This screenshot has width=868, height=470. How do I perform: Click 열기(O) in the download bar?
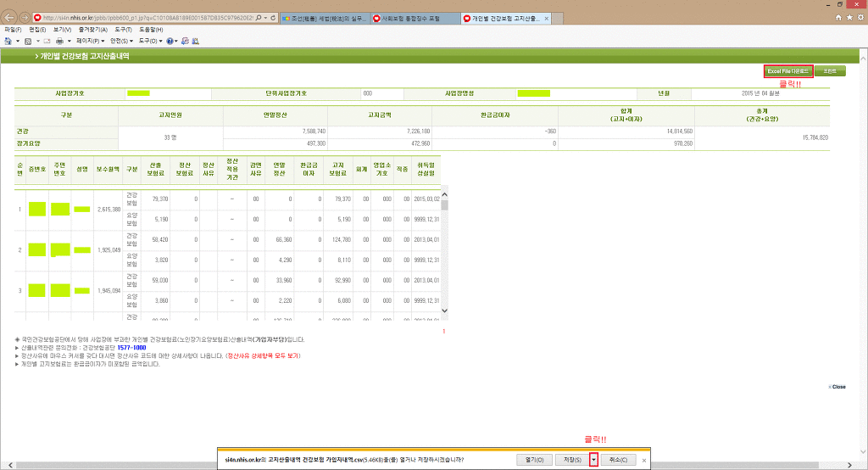point(534,460)
